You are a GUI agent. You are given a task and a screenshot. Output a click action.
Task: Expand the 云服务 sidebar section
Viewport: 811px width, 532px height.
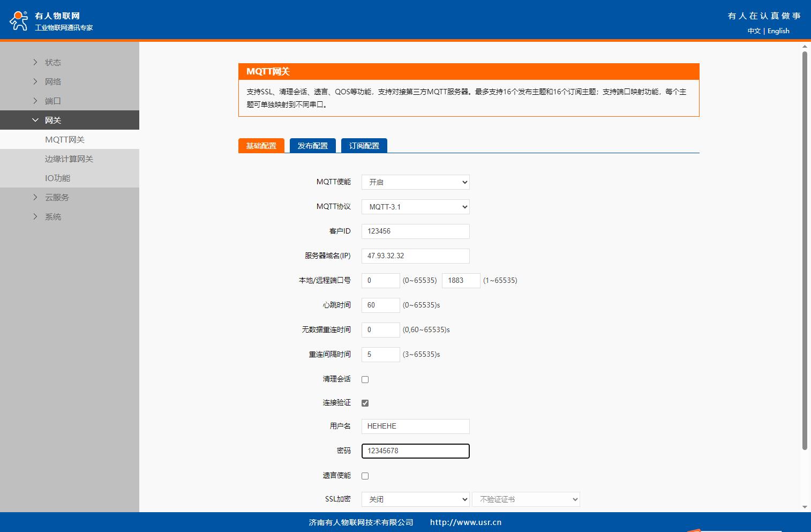(x=56, y=197)
